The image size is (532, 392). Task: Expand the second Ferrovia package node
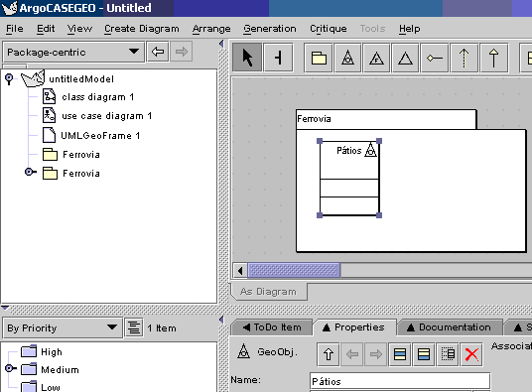pyautogui.click(x=30, y=172)
